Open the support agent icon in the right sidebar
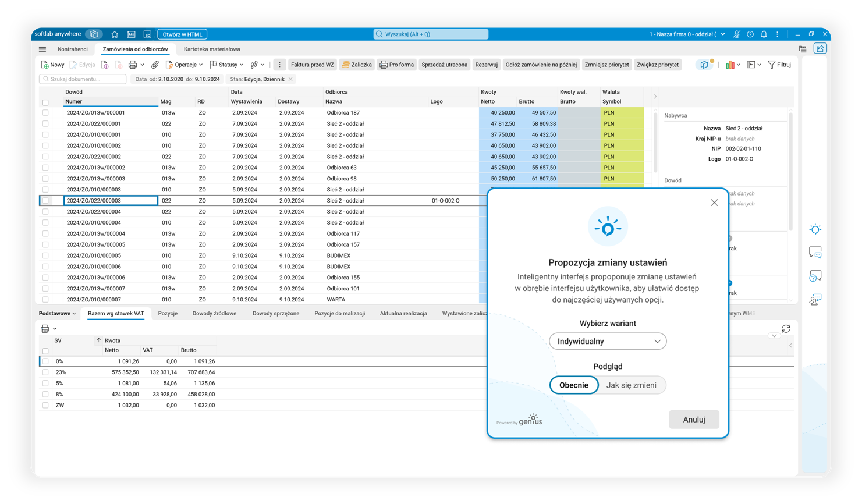Viewport: 862px width, 504px height. pos(815,300)
